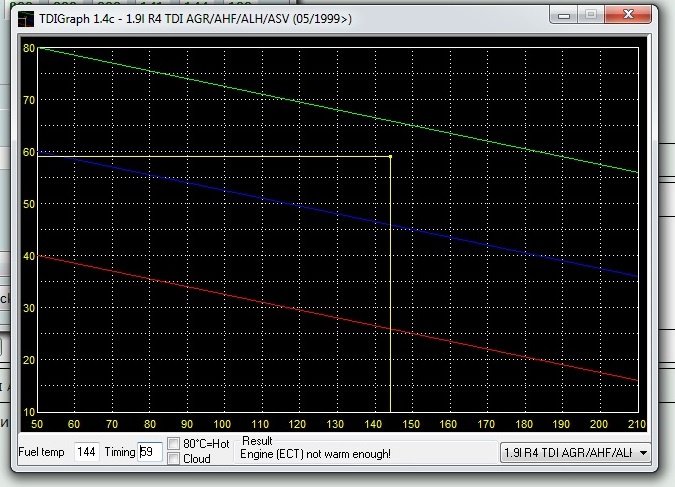Click the TDIGraph application icon in title bar
Screen dimensions: 675x487
(16, 15)
